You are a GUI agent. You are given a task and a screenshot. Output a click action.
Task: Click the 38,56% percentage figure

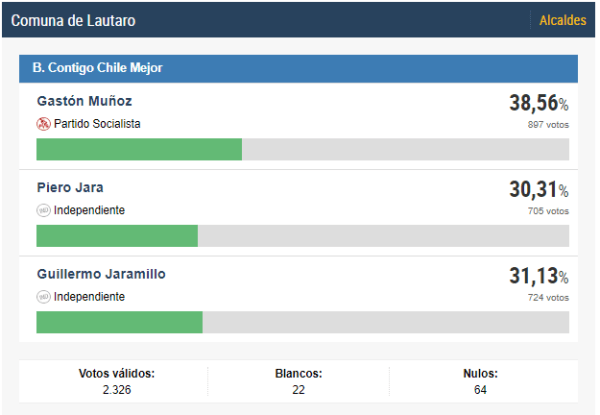(x=539, y=103)
